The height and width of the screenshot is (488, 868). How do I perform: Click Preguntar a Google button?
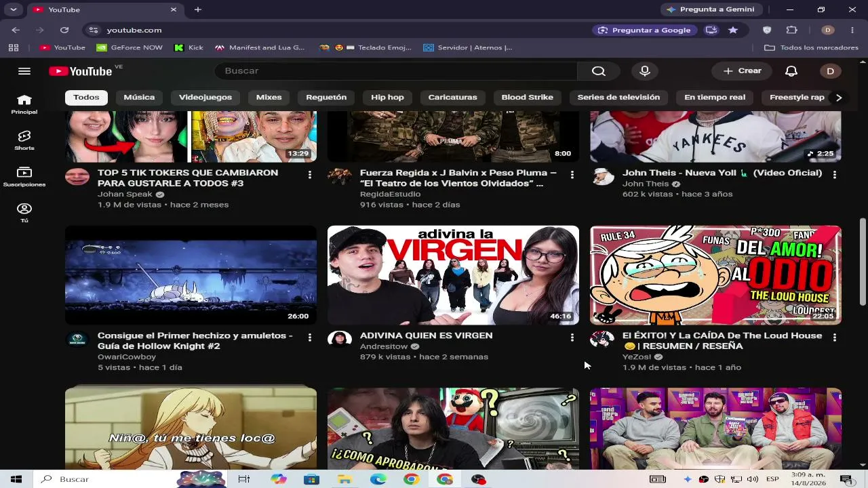click(x=644, y=30)
